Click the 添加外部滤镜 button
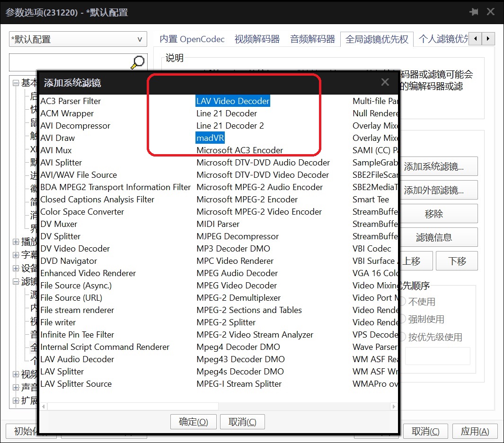504x443 pixels. (438, 190)
